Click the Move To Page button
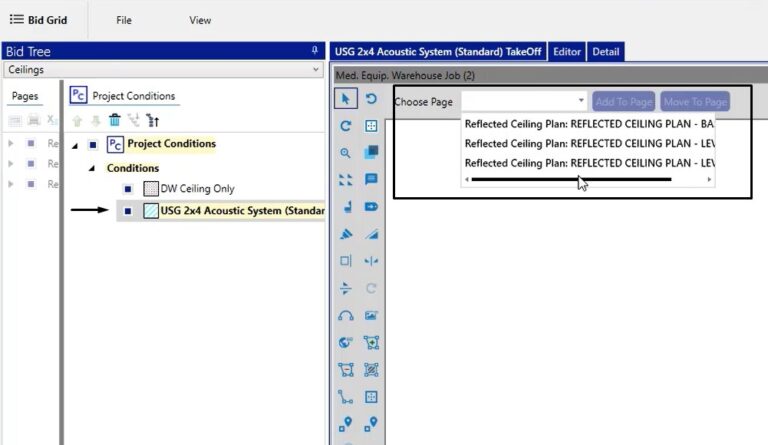The width and height of the screenshot is (768, 445). (x=695, y=102)
